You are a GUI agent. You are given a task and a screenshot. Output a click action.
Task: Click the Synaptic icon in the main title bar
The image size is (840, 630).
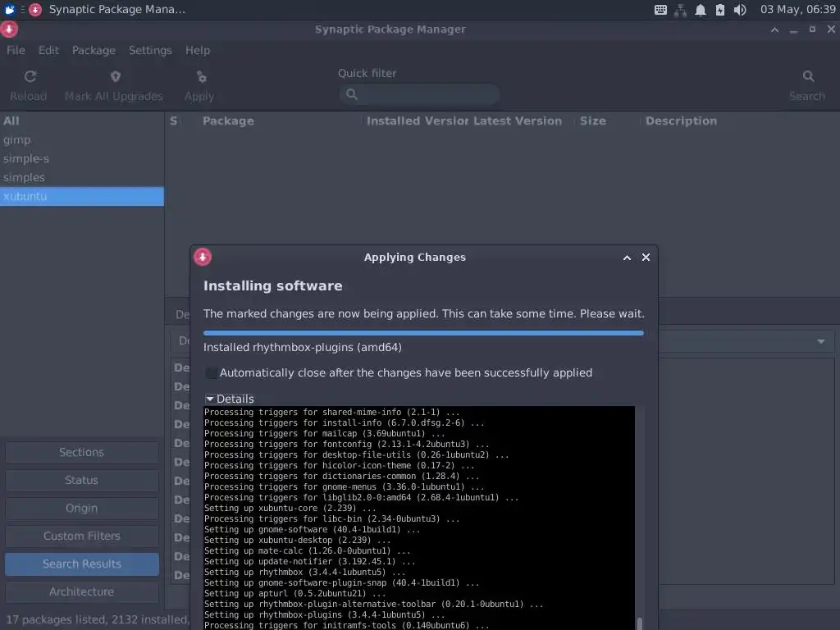coord(9,29)
